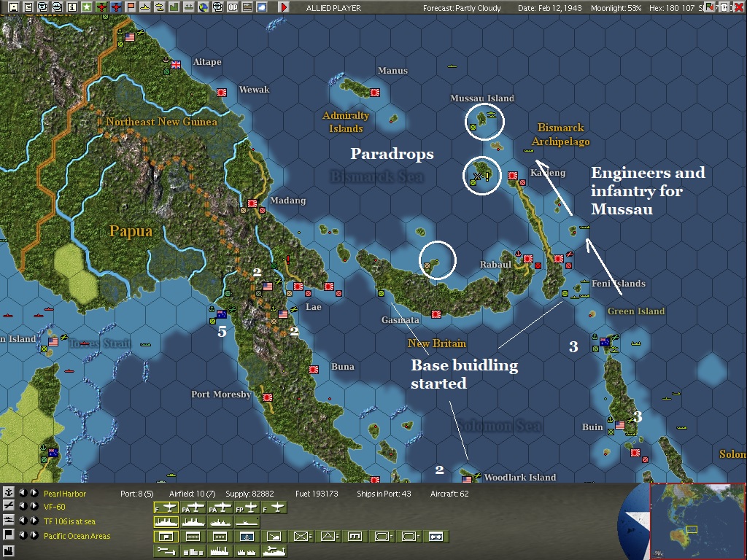Select the British flag near Aitape
Image resolution: width=747 pixels, height=560 pixels.
tap(176, 65)
